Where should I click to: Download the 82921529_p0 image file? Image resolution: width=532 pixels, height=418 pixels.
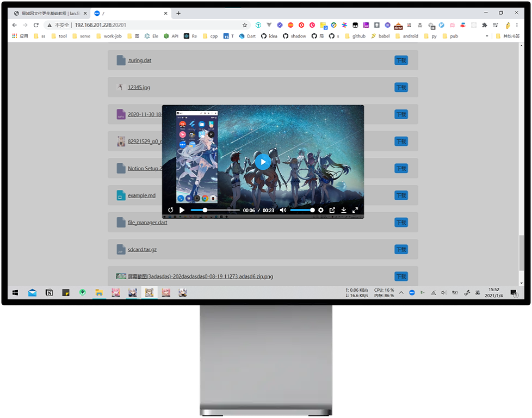[401, 142]
